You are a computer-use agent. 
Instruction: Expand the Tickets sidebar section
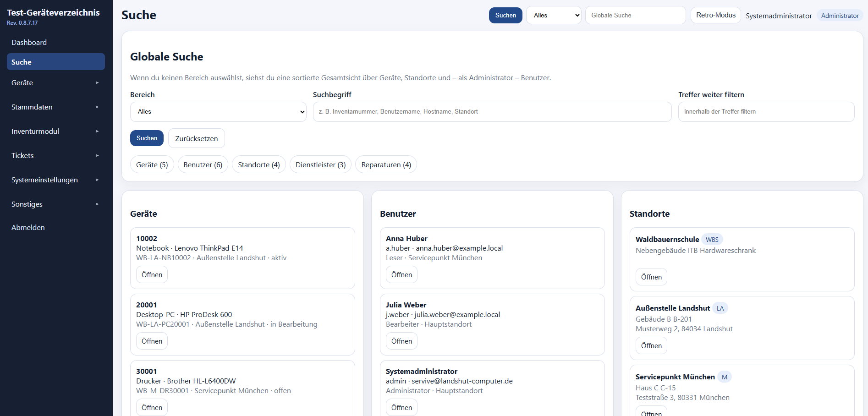tap(56, 156)
